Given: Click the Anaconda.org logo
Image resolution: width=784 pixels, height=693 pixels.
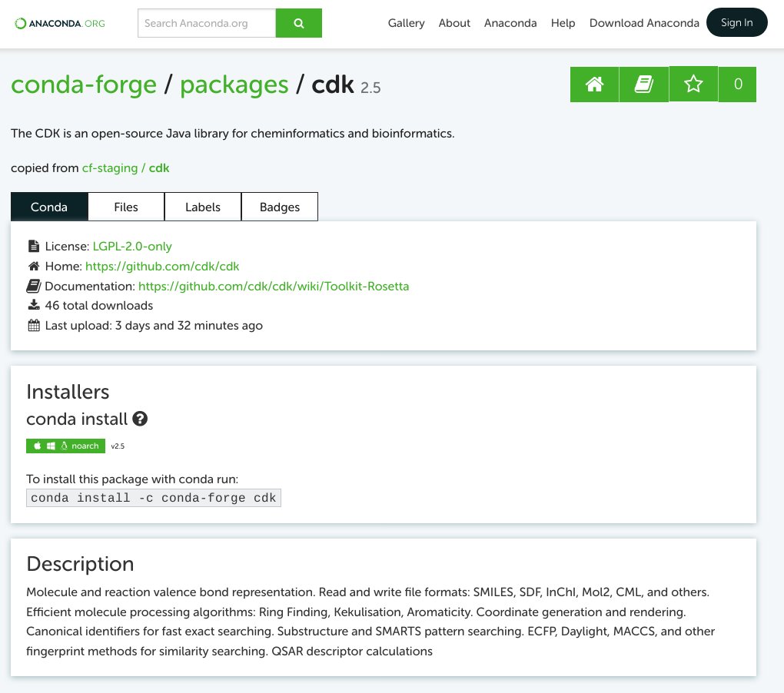Looking at the screenshot, I should click(x=60, y=23).
